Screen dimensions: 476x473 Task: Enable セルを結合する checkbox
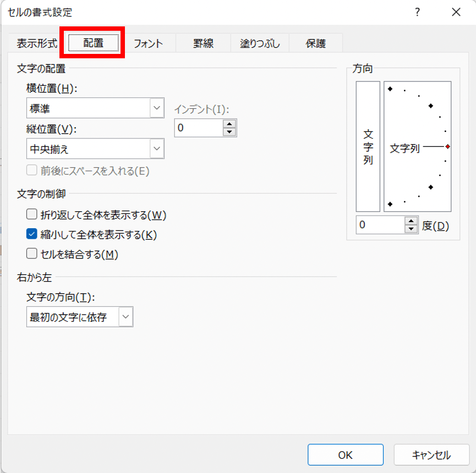(31, 254)
